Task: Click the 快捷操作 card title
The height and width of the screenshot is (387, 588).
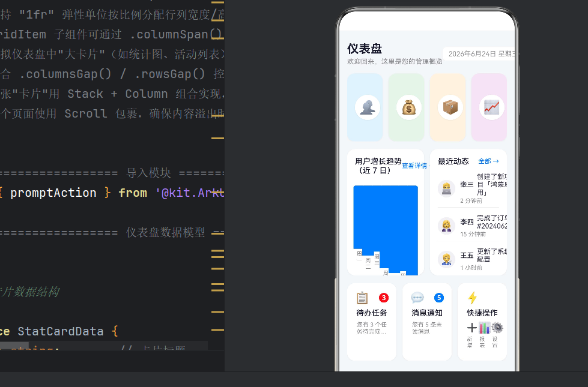Action: (482, 313)
